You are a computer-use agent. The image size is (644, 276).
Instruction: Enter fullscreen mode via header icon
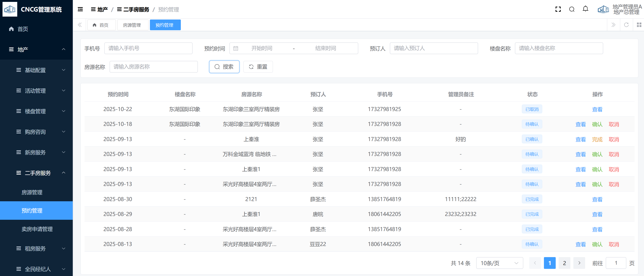[558, 9]
